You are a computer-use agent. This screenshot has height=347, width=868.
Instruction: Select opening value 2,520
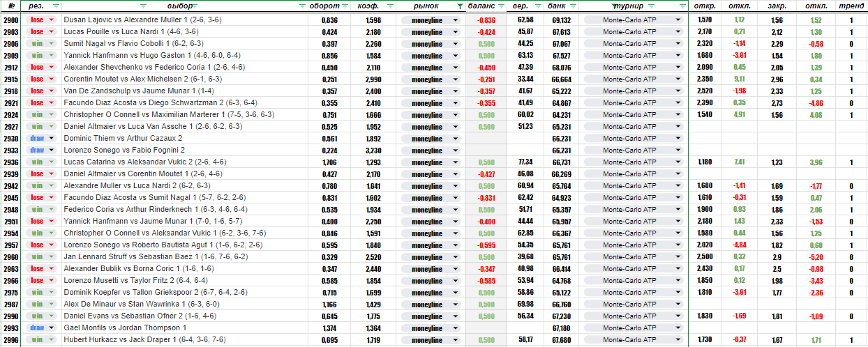(x=705, y=91)
